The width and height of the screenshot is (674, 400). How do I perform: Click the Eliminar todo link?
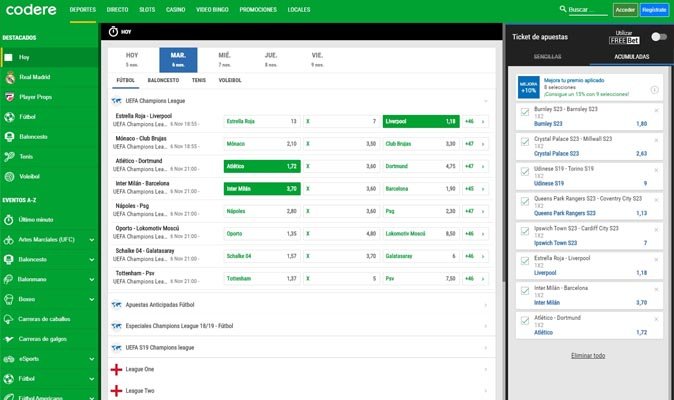coord(587,355)
